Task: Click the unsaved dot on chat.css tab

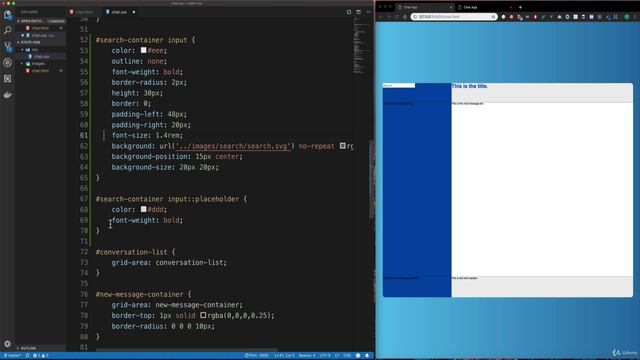Action: click(134, 12)
